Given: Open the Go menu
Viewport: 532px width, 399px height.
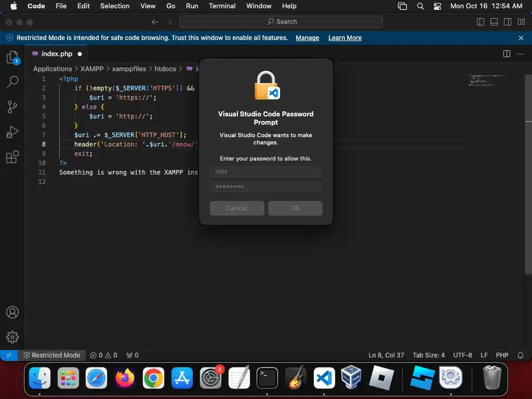Looking at the screenshot, I should point(170,6).
